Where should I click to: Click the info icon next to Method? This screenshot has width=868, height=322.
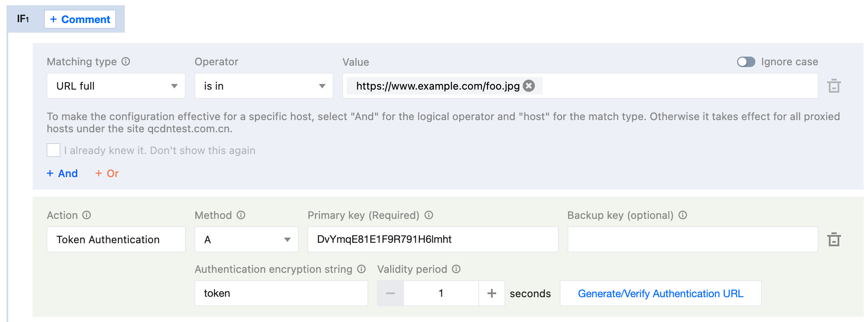(x=241, y=215)
